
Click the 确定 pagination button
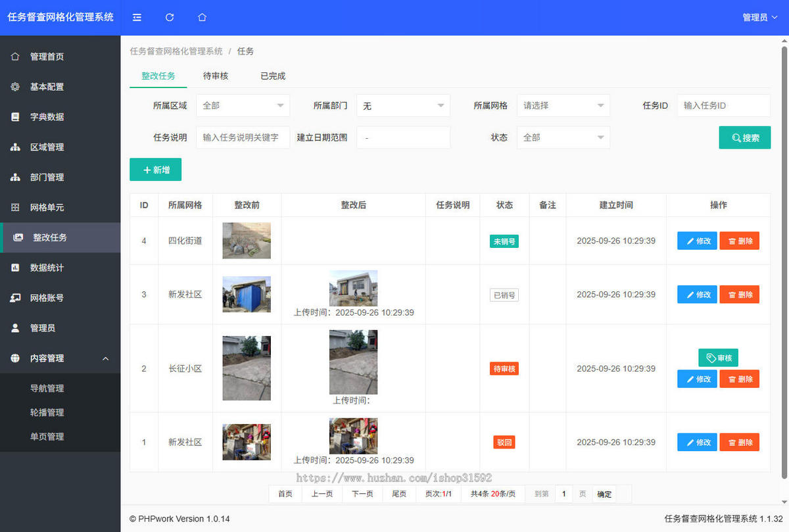tap(604, 494)
